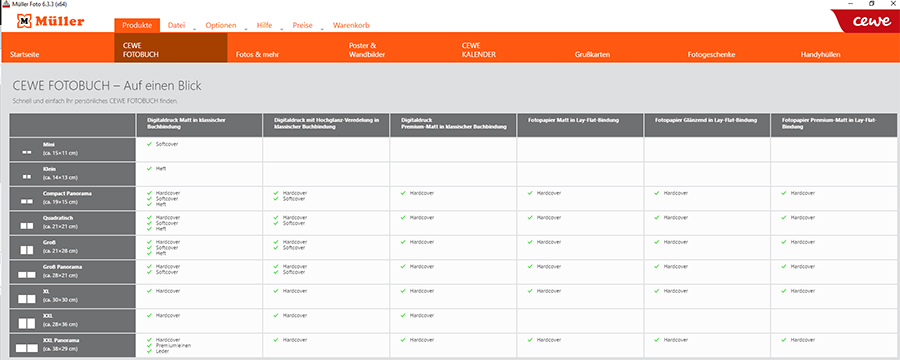Open the Produkte tab
Viewport: 900px width, 360px height.
(137, 25)
